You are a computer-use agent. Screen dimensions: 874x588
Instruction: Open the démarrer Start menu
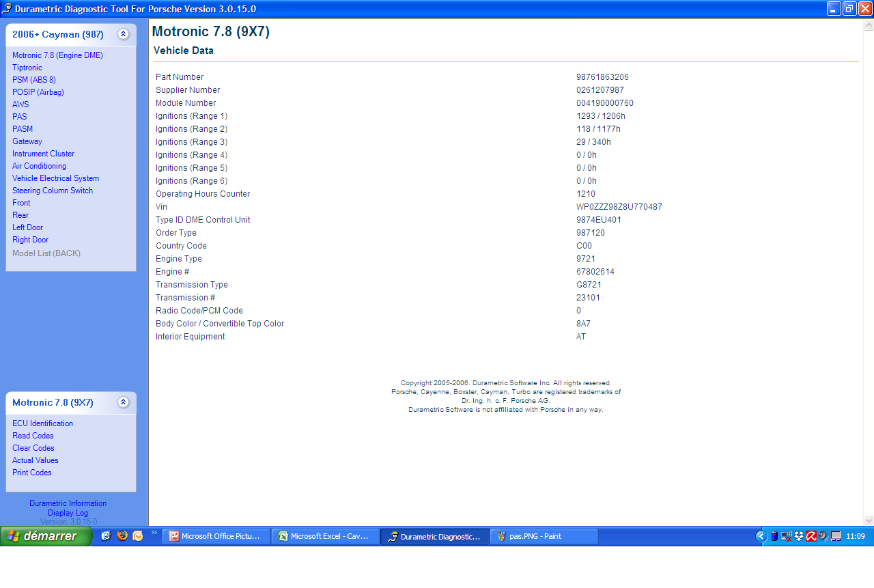coord(46,536)
